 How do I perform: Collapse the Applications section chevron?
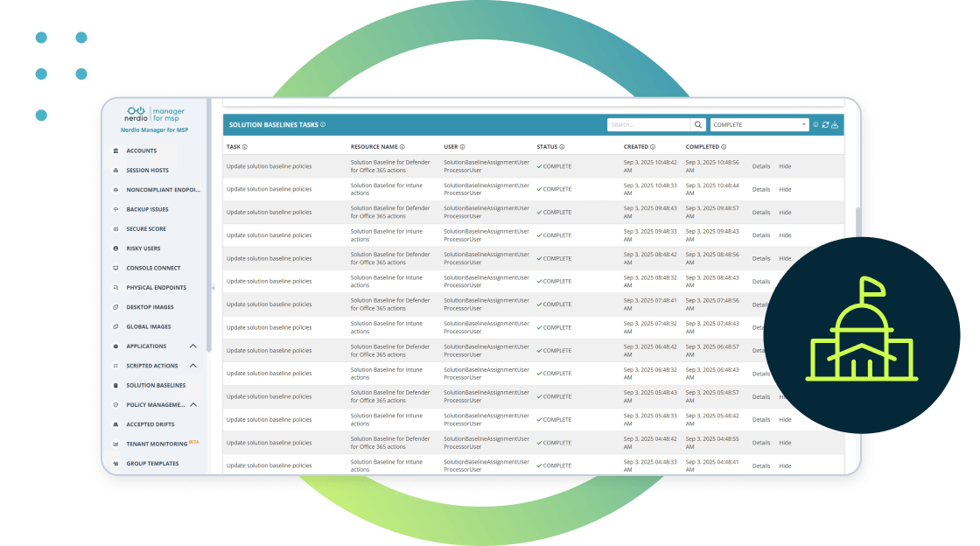coord(193,346)
